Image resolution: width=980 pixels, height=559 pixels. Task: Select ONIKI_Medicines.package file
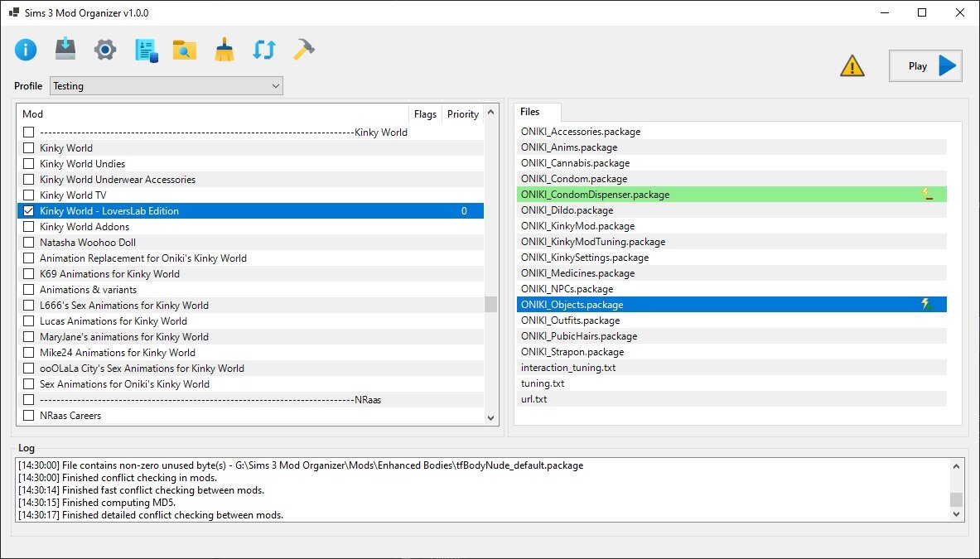(731, 273)
